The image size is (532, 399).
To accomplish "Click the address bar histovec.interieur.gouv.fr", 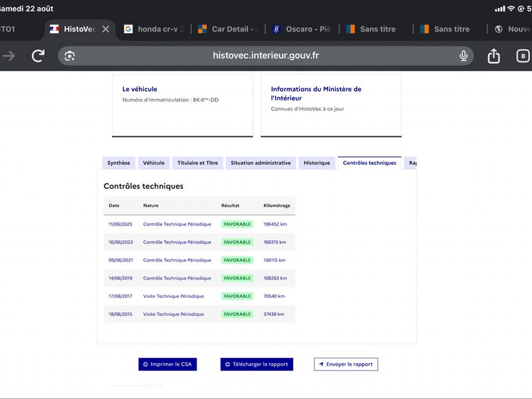I will (x=265, y=56).
